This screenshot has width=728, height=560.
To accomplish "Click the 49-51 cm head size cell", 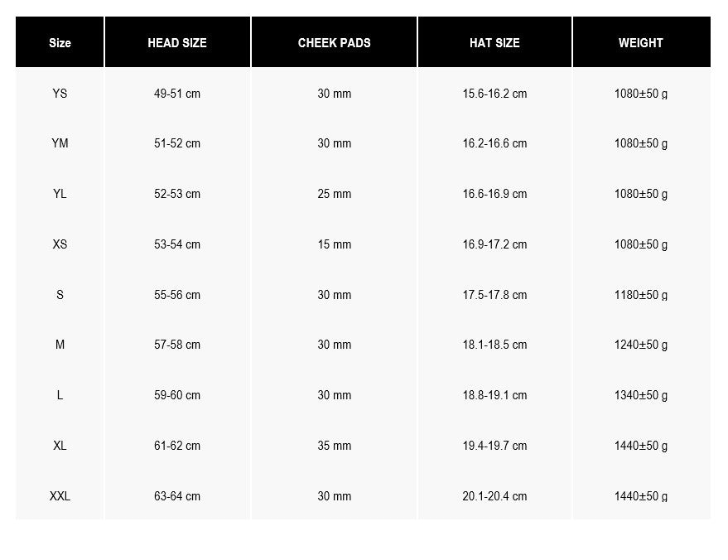I will (x=177, y=94).
